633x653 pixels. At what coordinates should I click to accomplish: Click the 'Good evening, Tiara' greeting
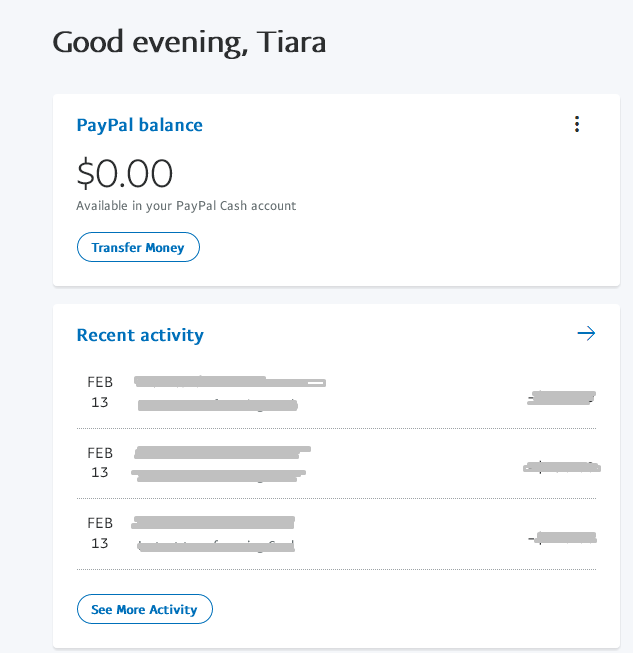click(x=189, y=42)
